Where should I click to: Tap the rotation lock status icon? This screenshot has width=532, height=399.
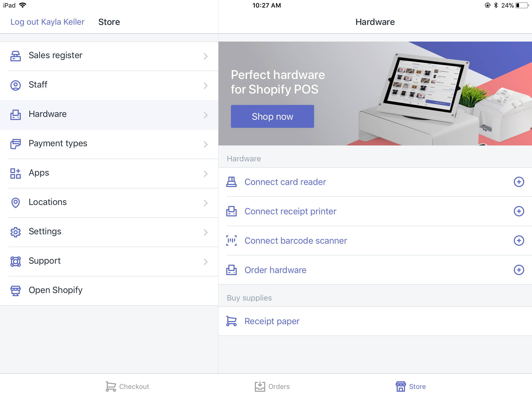[488, 5]
